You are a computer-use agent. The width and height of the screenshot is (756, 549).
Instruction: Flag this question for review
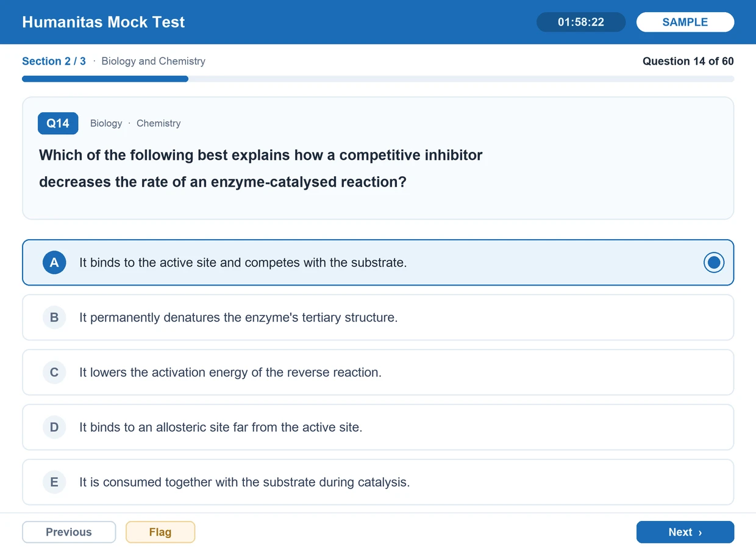[x=160, y=532]
